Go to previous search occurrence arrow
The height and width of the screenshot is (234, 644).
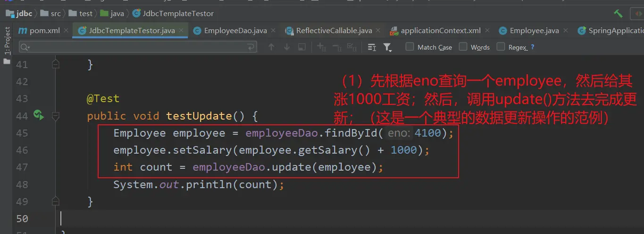271,47
